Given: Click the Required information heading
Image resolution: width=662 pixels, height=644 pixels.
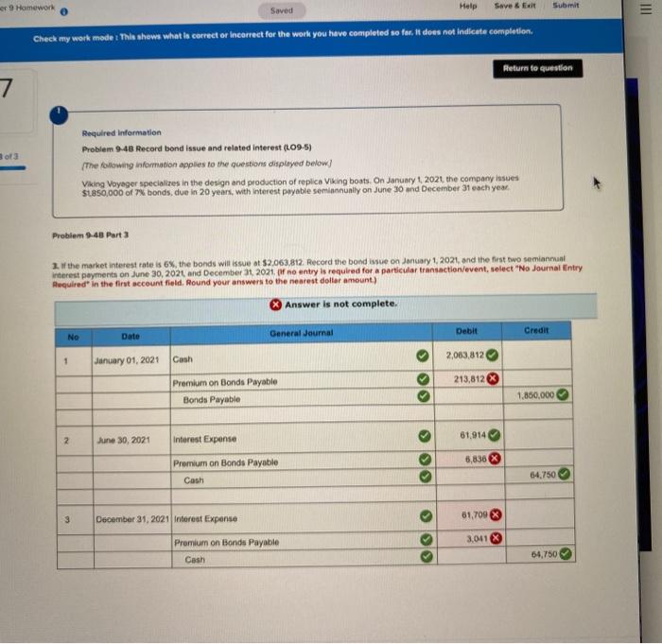Looking at the screenshot, I should [x=122, y=132].
